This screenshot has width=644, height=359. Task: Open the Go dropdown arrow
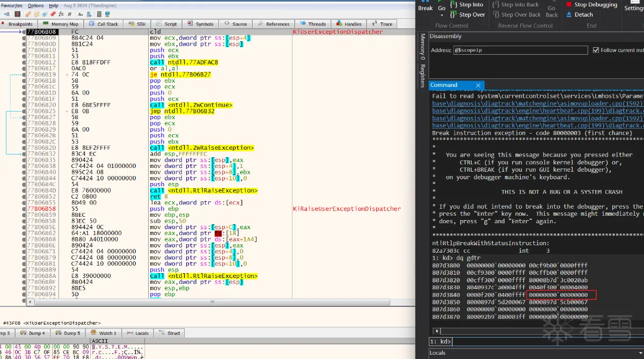tap(441, 15)
